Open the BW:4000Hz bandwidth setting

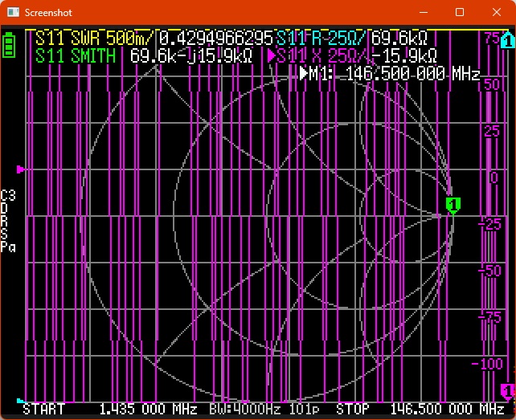pyautogui.click(x=245, y=410)
